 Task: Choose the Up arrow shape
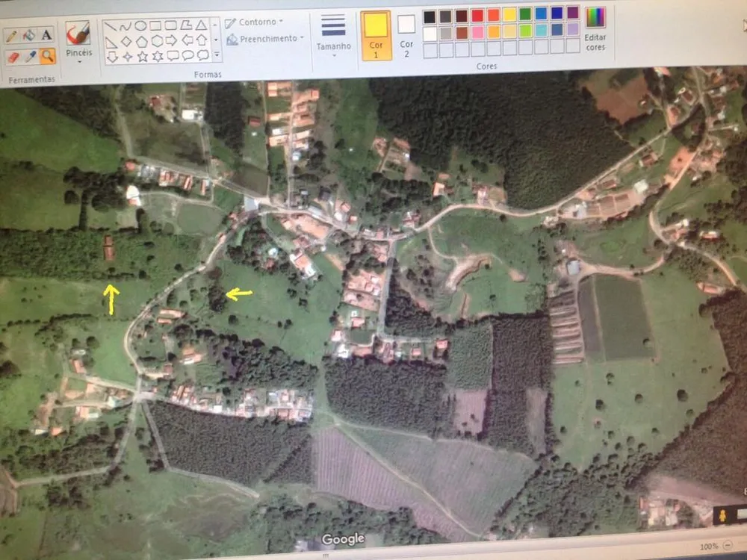(202, 40)
